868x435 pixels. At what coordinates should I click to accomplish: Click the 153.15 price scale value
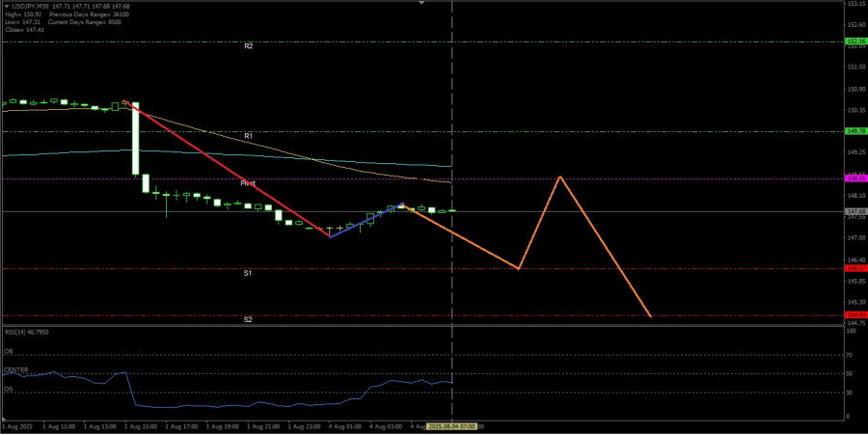[854, 3]
